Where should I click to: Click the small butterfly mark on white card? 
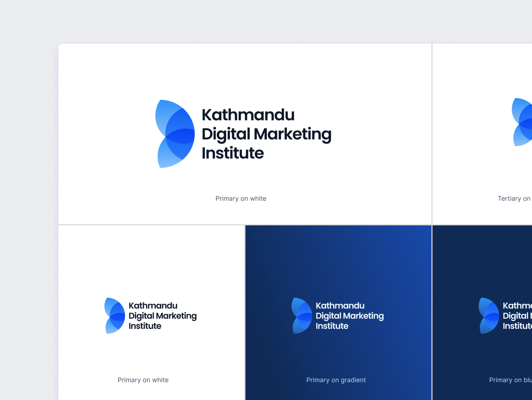(x=115, y=316)
